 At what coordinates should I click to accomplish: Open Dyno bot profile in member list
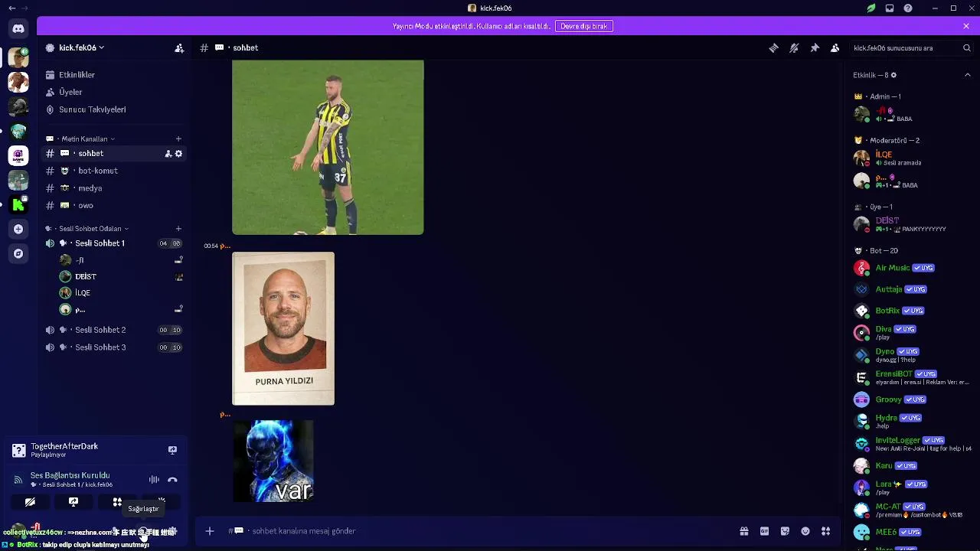coord(911,355)
